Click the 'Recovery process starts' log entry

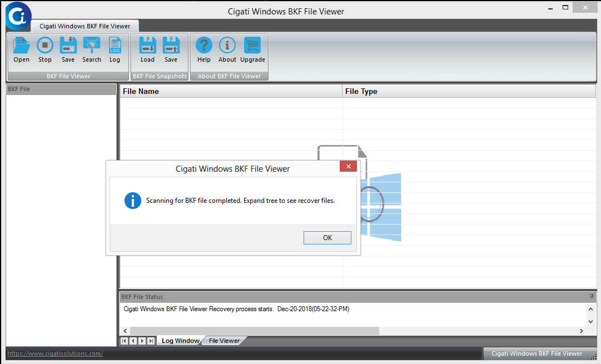[x=236, y=309]
